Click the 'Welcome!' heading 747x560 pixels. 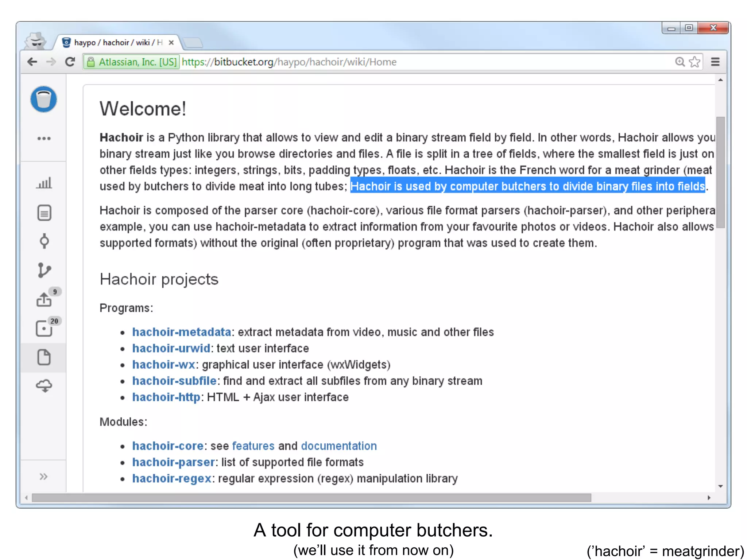click(x=143, y=109)
